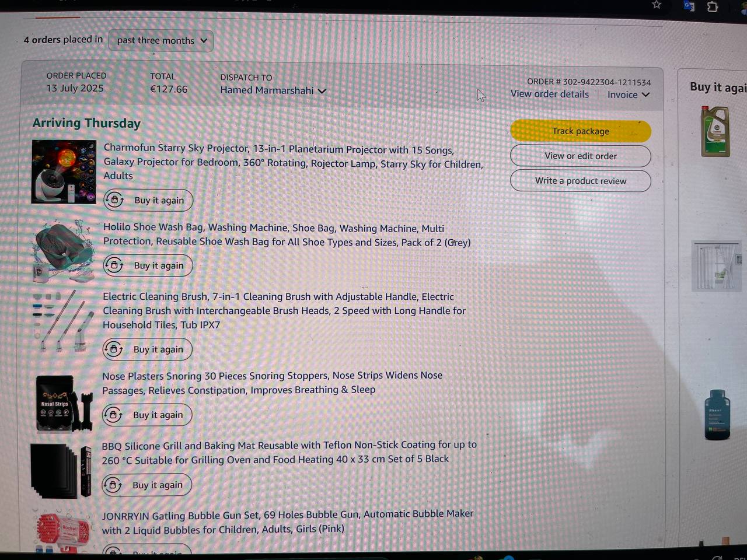The width and height of the screenshot is (747, 560).
Task: Open the Holilo Shoe Wash Bag thumbnail
Action: click(x=64, y=250)
